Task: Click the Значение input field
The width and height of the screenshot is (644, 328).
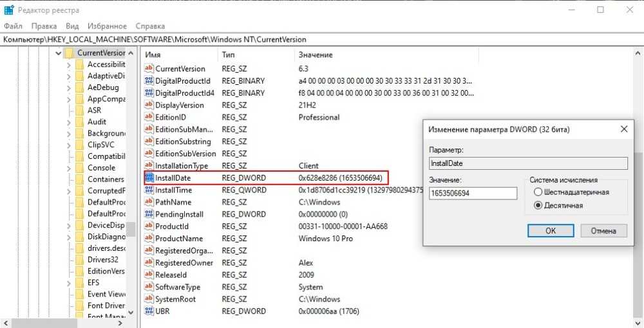Action: coord(473,194)
